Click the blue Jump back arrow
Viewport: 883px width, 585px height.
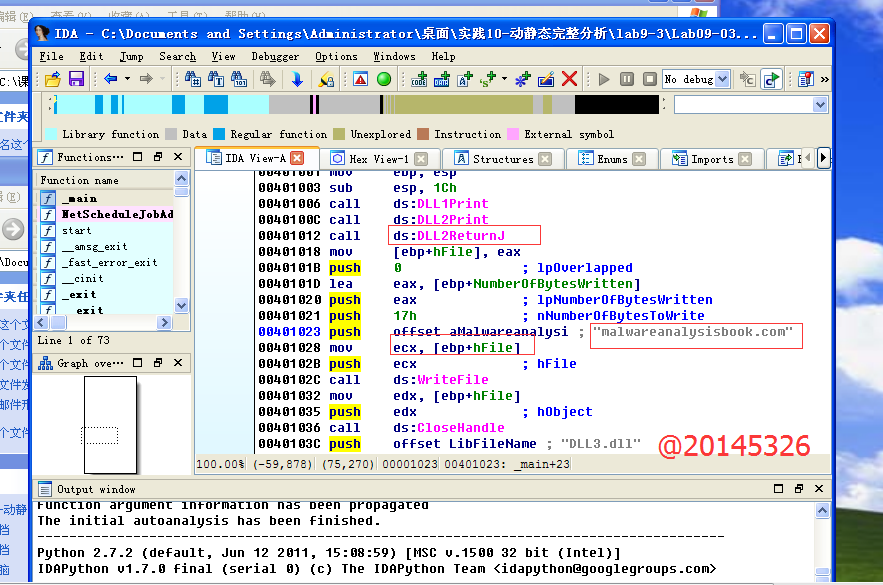pos(110,79)
